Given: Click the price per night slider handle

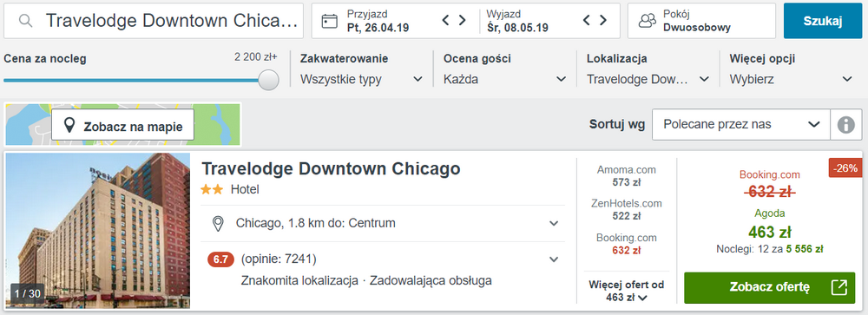Looking at the screenshot, I should click(268, 80).
